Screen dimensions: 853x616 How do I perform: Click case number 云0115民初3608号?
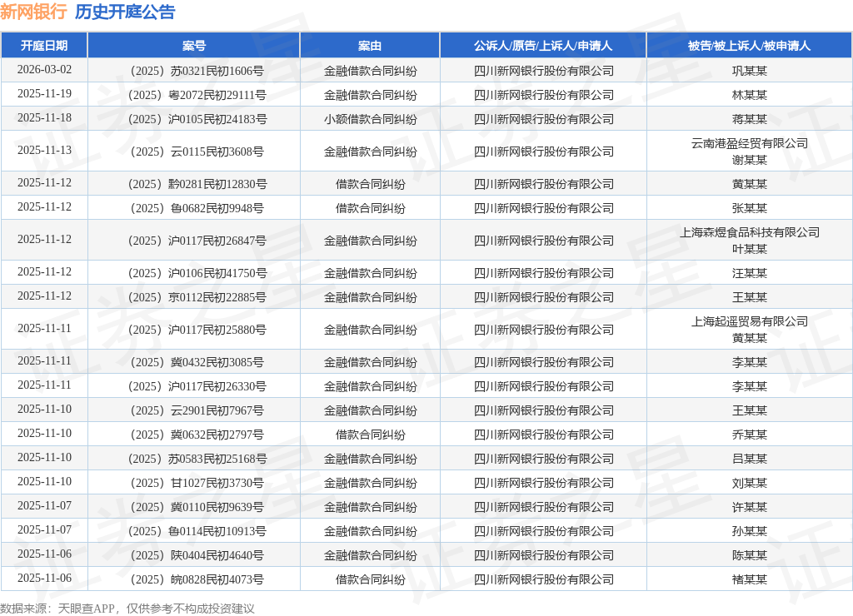pyautogui.click(x=197, y=152)
